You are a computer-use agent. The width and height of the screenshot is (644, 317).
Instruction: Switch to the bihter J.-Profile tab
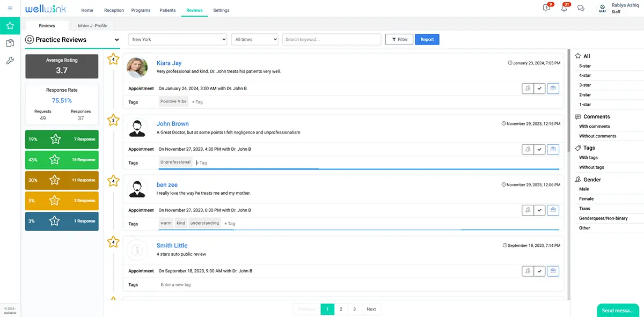click(92, 26)
